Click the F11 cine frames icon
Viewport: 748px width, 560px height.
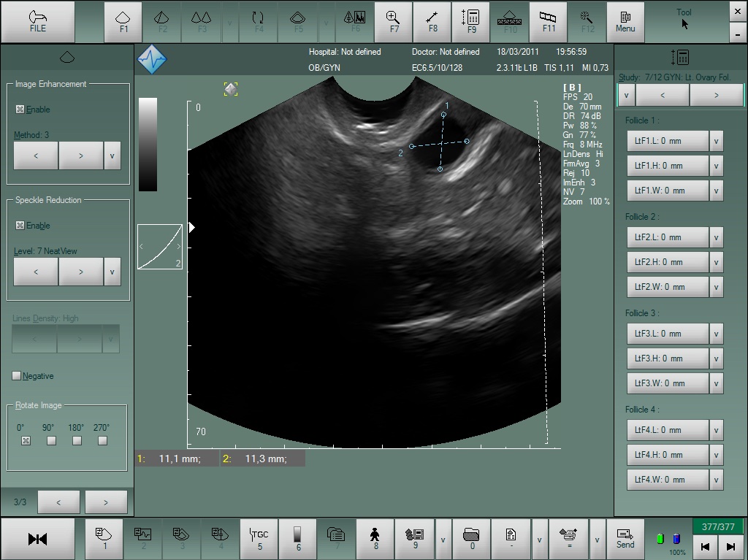coord(548,22)
